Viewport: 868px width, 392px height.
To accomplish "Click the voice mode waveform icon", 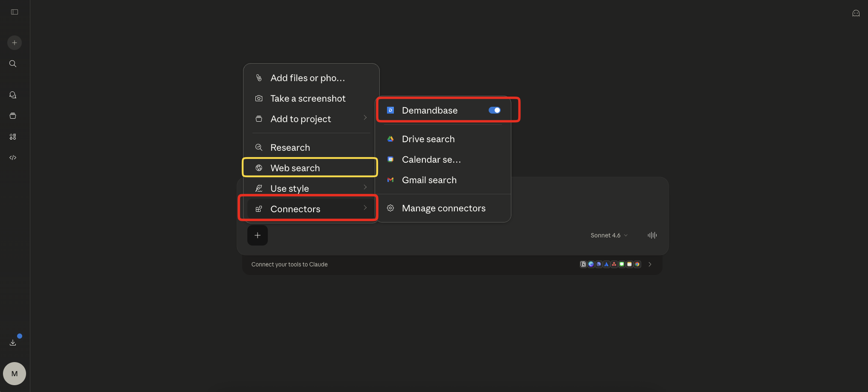I will (652, 235).
